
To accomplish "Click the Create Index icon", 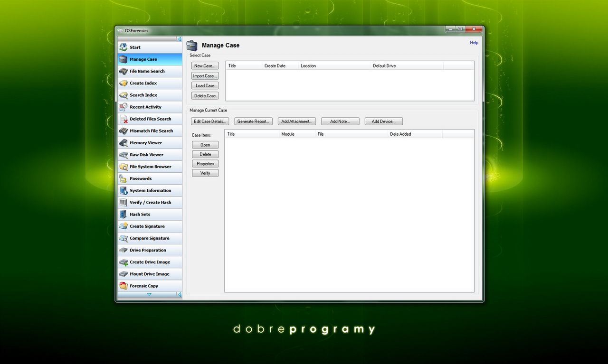I will 123,83.
